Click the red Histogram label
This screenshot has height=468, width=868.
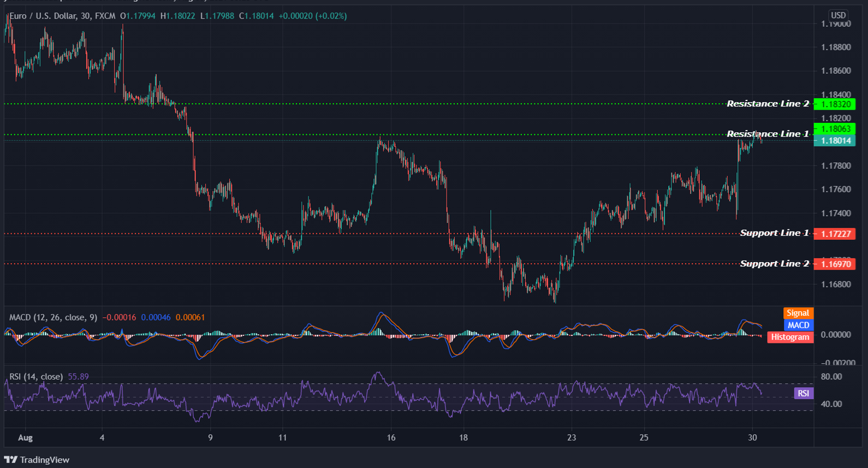790,337
